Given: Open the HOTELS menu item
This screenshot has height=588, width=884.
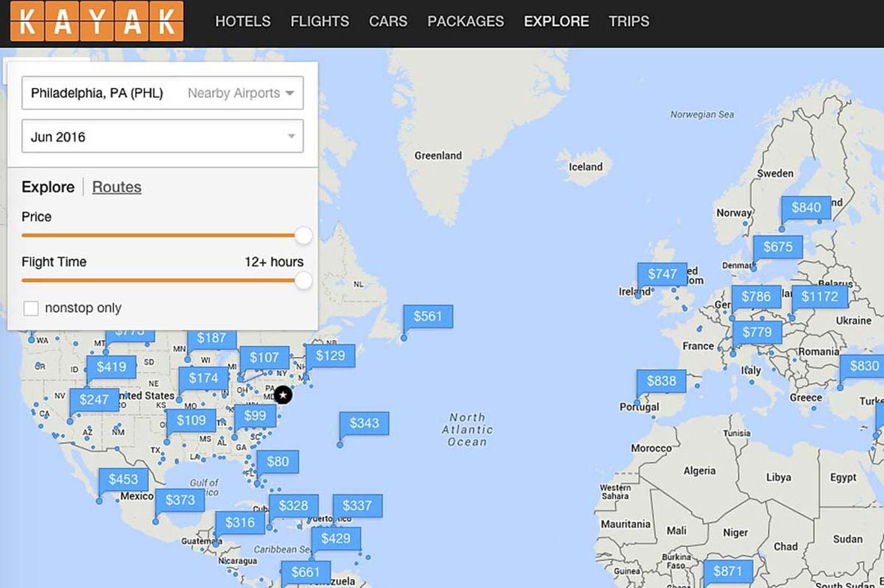Looking at the screenshot, I should [x=242, y=21].
